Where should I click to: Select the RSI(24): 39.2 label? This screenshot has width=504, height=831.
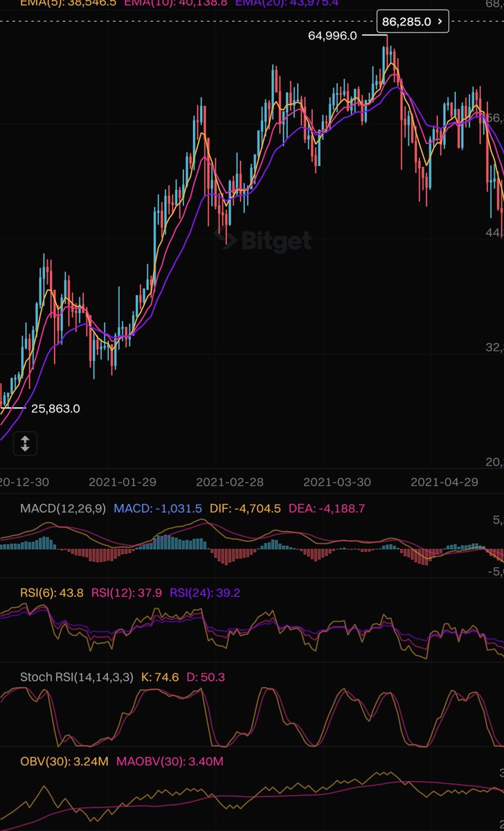pyautogui.click(x=205, y=593)
